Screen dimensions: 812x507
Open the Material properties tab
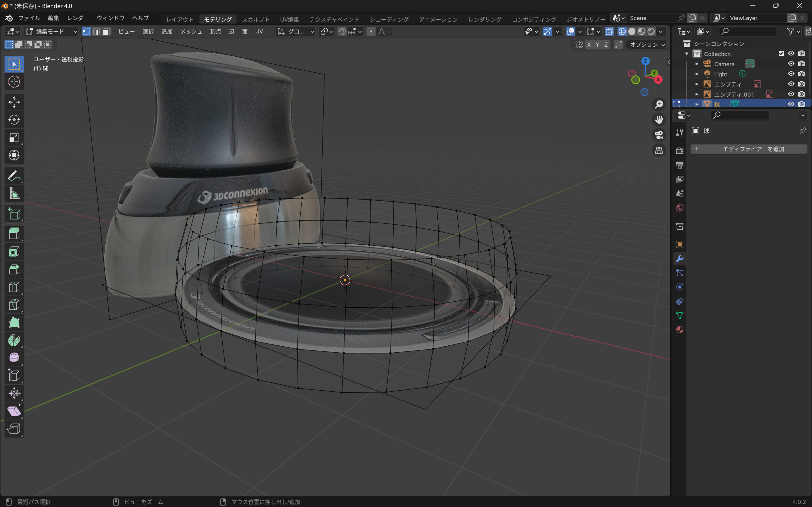click(x=679, y=330)
